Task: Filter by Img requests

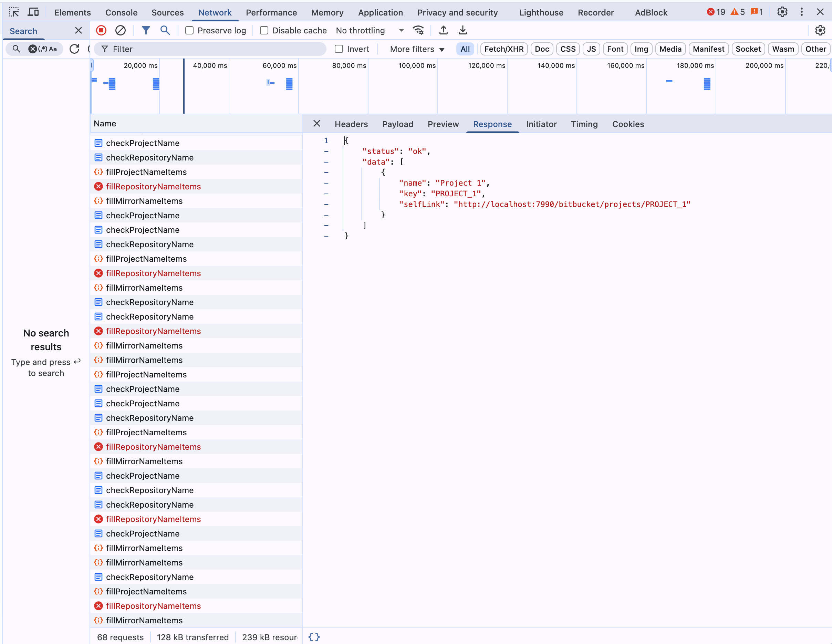Action: coord(641,49)
